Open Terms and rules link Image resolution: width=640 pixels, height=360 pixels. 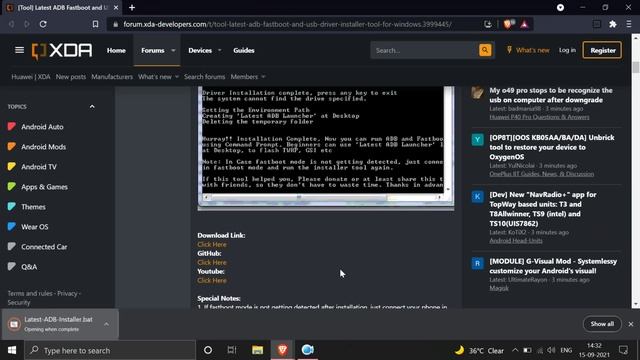(30, 293)
